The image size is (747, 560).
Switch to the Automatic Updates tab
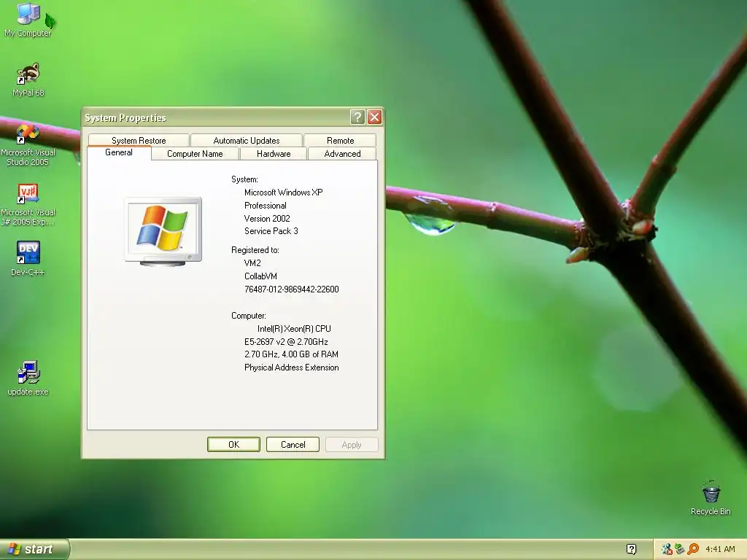247,141
